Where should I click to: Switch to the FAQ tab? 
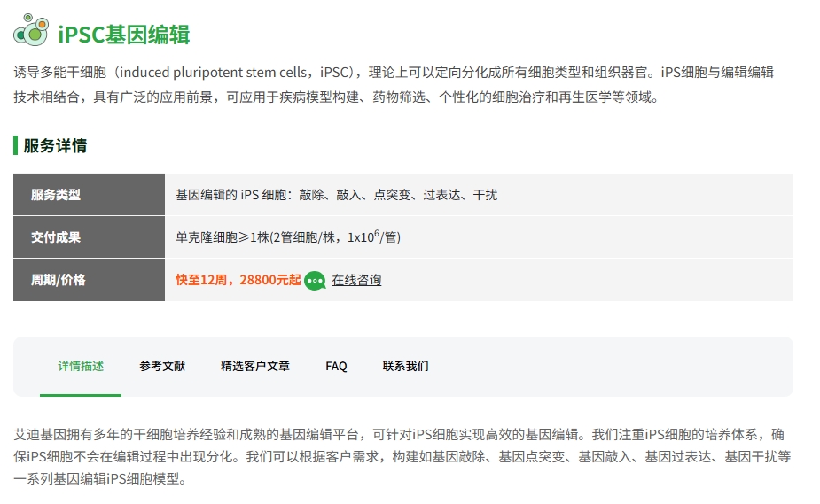tap(336, 366)
